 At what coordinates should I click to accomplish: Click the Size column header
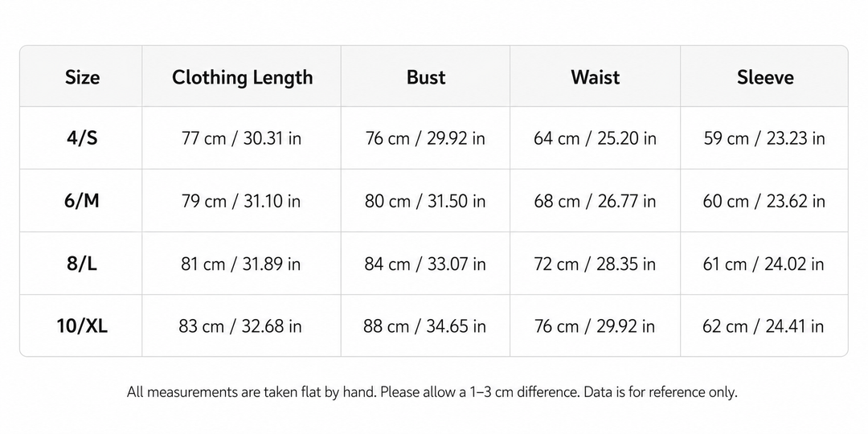pos(82,77)
